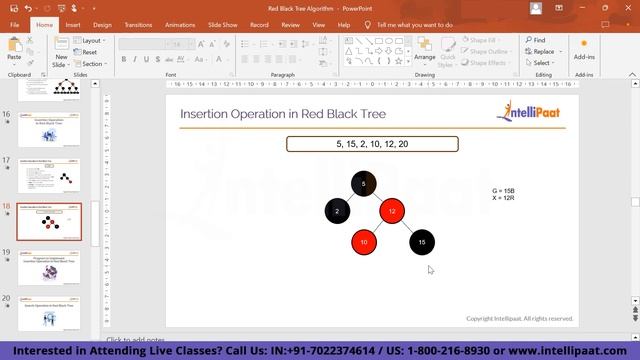This screenshot has height=360, width=640.
Task: Click the New Slide icon
Action: pyautogui.click(x=61, y=44)
